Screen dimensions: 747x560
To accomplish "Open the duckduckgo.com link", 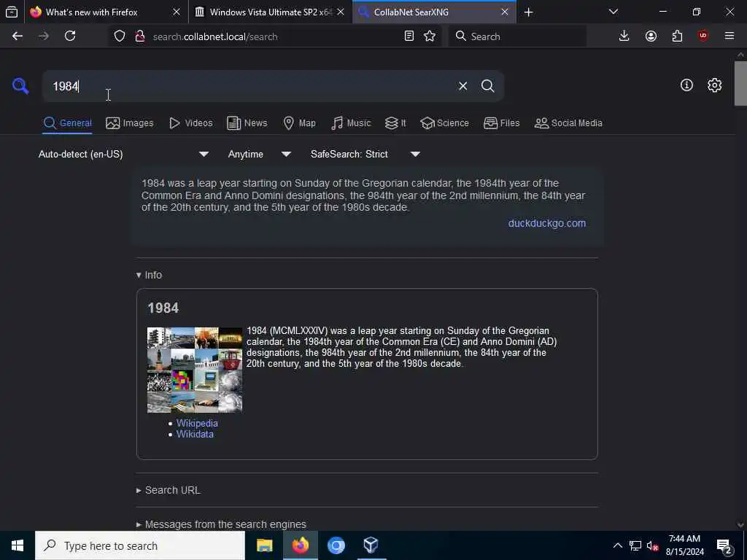I will (x=547, y=223).
